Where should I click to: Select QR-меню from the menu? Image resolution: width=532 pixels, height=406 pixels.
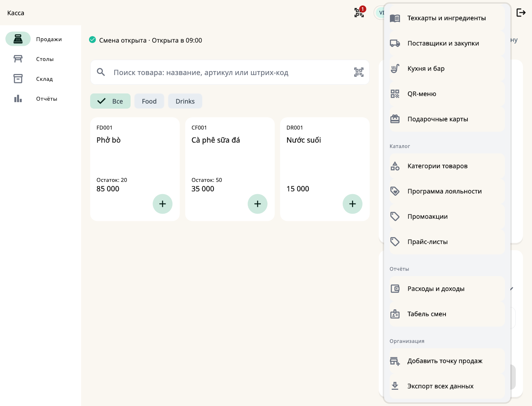[447, 94]
